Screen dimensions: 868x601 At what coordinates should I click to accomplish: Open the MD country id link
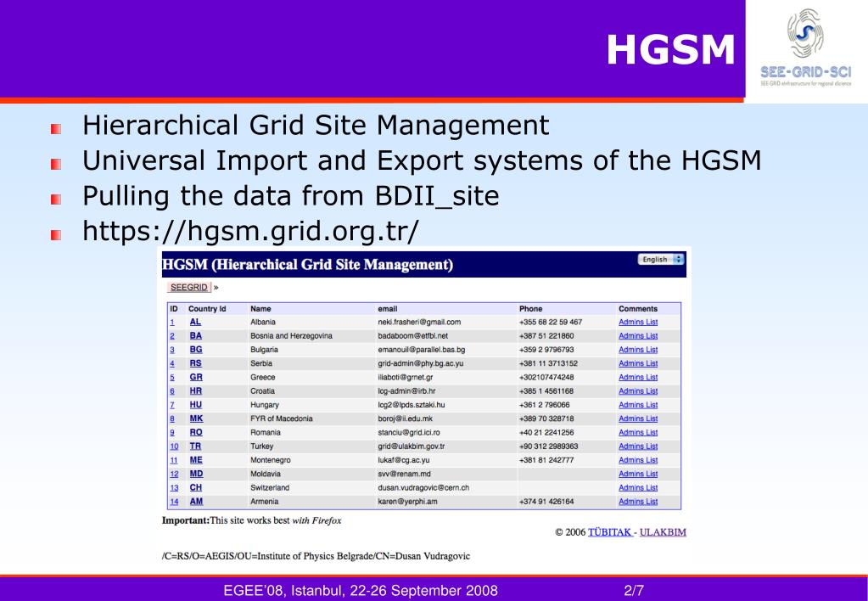pyautogui.click(x=196, y=475)
